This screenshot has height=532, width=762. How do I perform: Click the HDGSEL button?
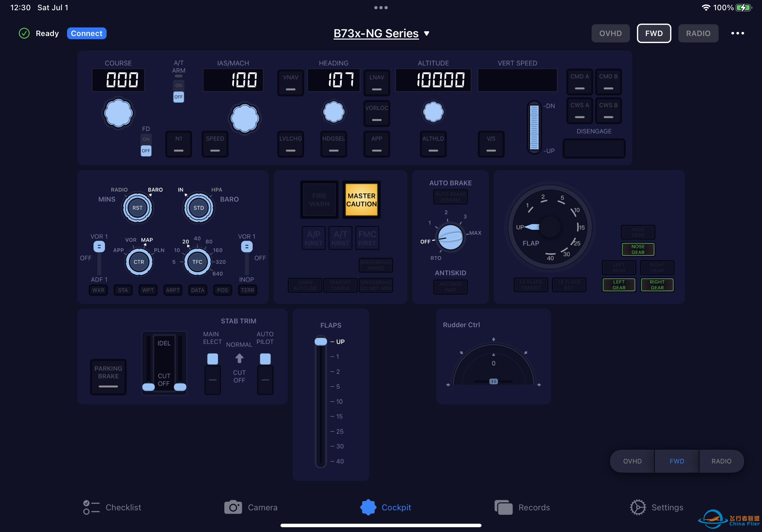[x=333, y=144]
